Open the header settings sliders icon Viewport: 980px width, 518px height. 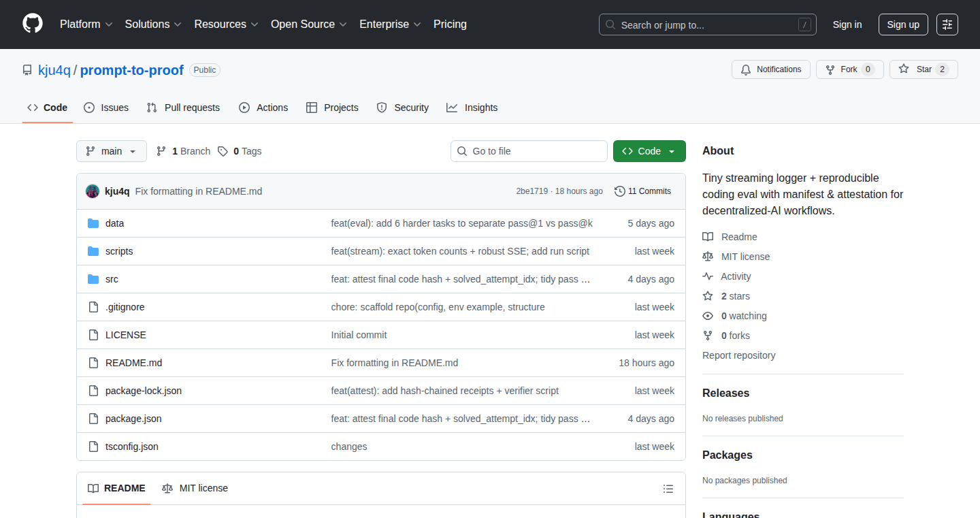pyautogui.click(x=947, y=25)
